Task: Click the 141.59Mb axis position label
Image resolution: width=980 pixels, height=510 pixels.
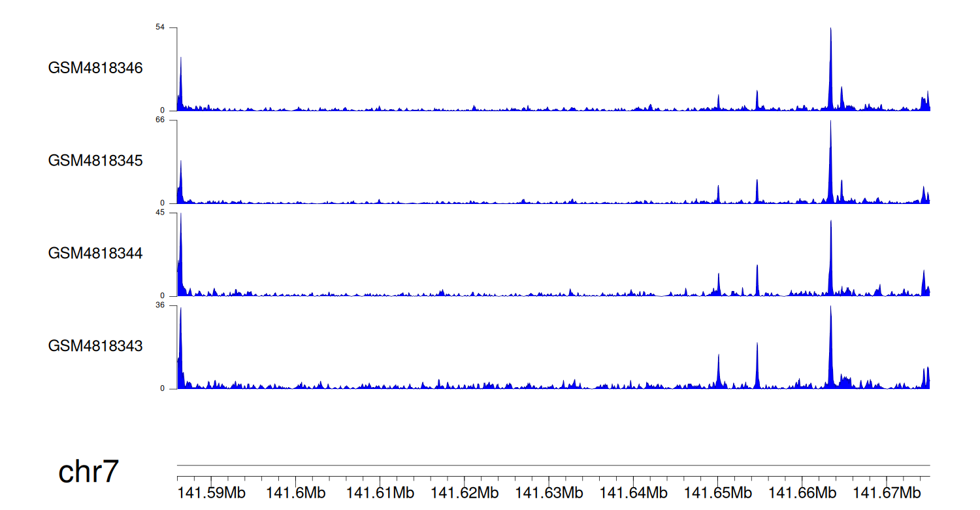Action: [x=212, y=492]
